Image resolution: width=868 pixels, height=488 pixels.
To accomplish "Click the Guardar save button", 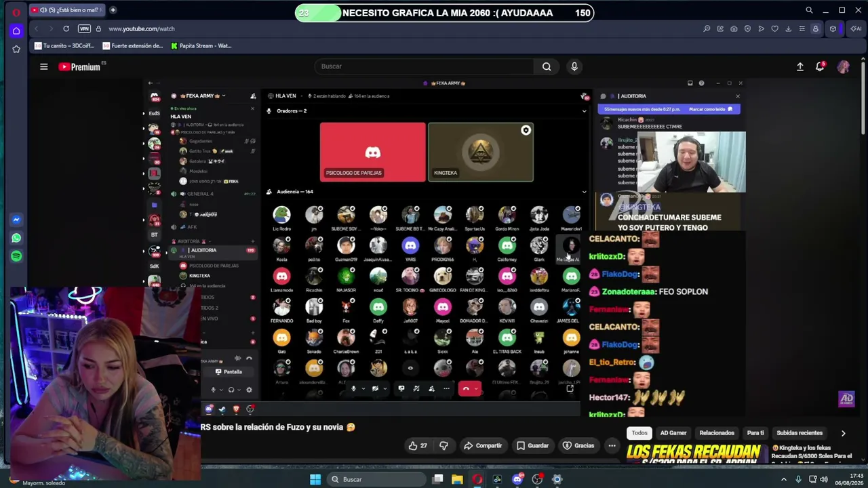I will tap(532, 445).
